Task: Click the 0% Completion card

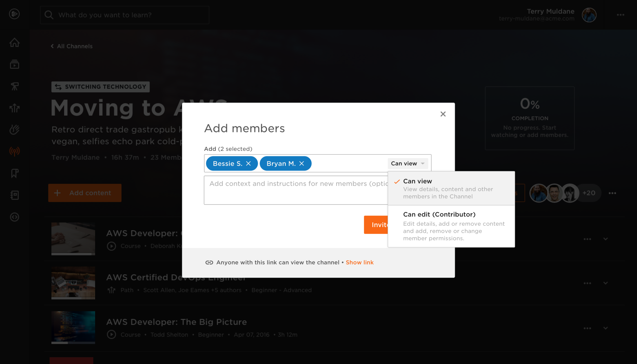Action: point(529,118)
